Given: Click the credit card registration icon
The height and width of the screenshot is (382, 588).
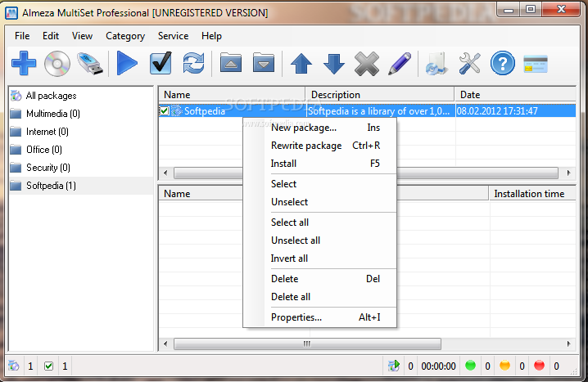Looking at the screenshot, I should (x=536, y=64).
